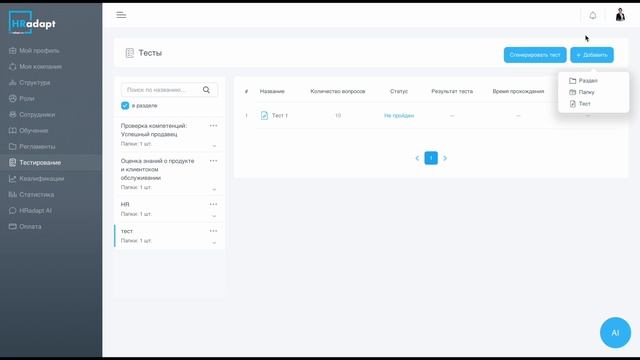
Task: Click the Оплата card icon
Action: (x=13, y=227)
